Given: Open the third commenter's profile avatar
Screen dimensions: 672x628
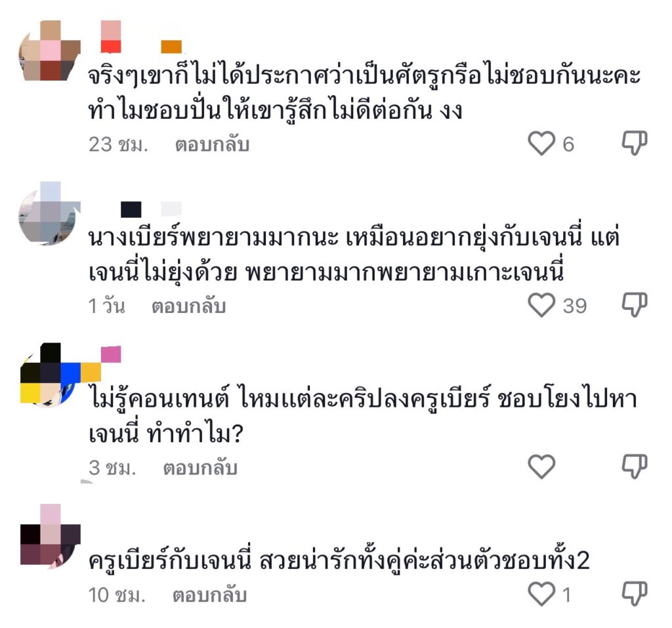Looking at the screenshot, I should [x=50, y=374].
